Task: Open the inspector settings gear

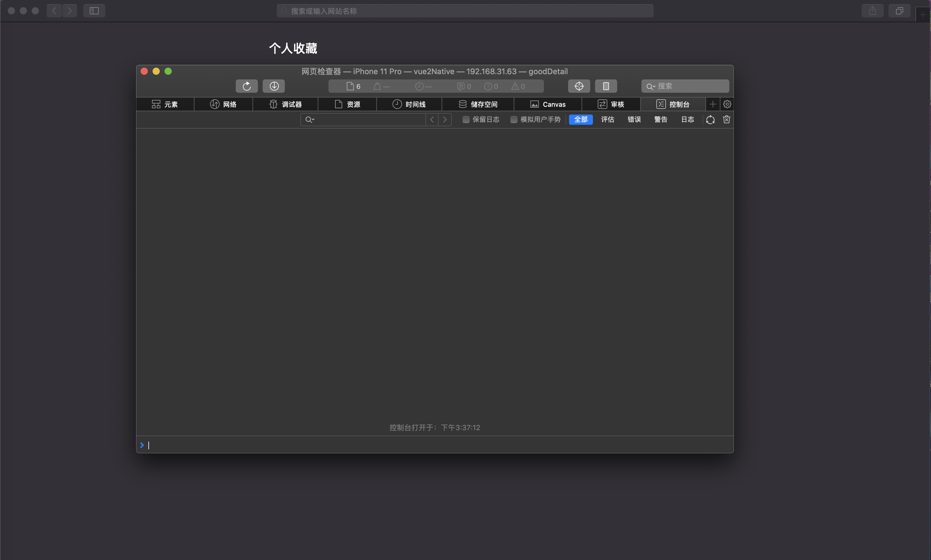Action: coord(727,104)
